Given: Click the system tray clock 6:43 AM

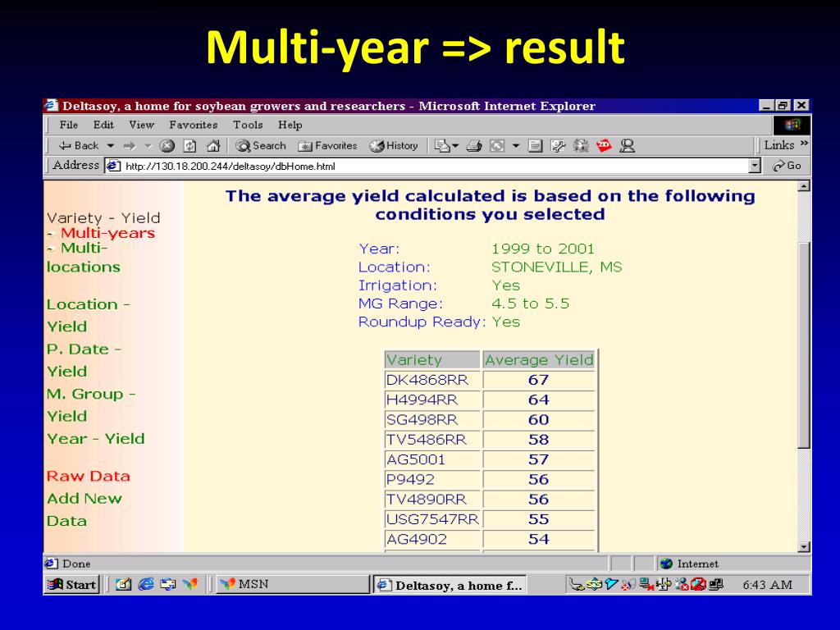Looking at the screenshot, I should (767, 585).
